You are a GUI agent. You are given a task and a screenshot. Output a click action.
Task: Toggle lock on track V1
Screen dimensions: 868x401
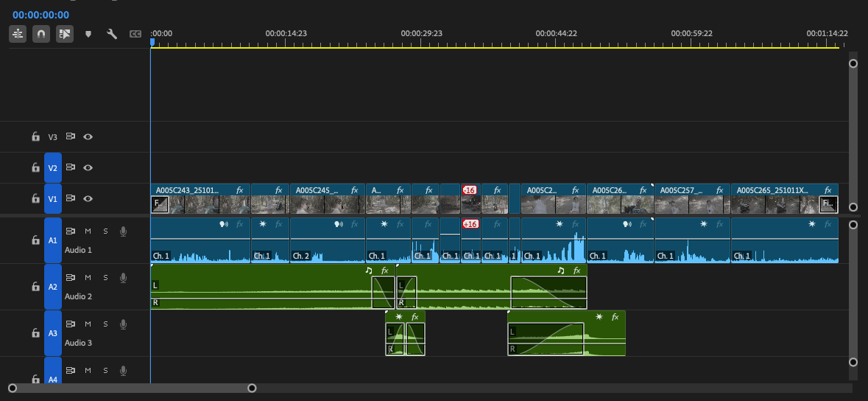[x=35, y=198]
